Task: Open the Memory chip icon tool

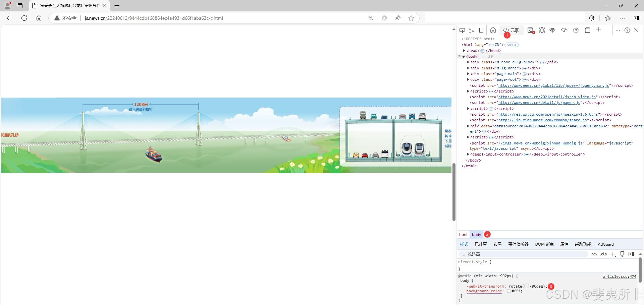Action: (x=576, y=30)
